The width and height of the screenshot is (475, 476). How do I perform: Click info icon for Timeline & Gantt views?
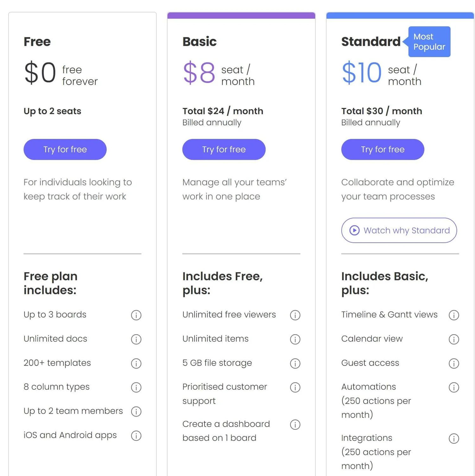454,315
